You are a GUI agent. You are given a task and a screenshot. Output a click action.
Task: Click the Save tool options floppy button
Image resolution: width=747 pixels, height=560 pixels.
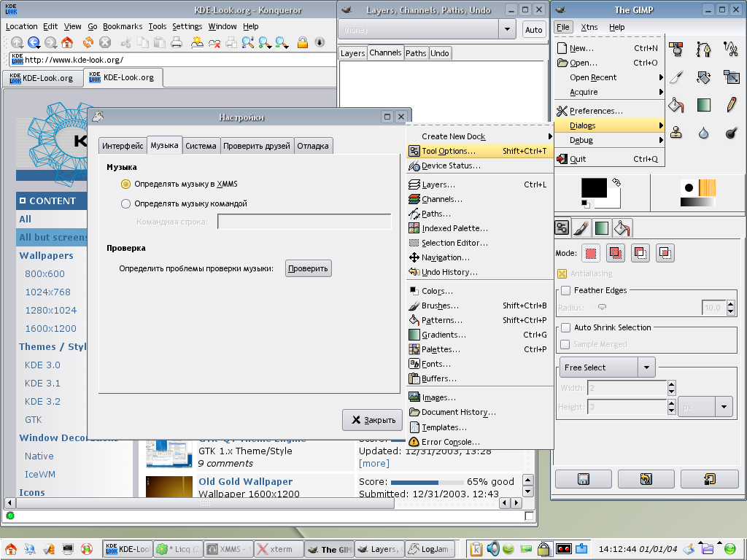coord(584,479)
